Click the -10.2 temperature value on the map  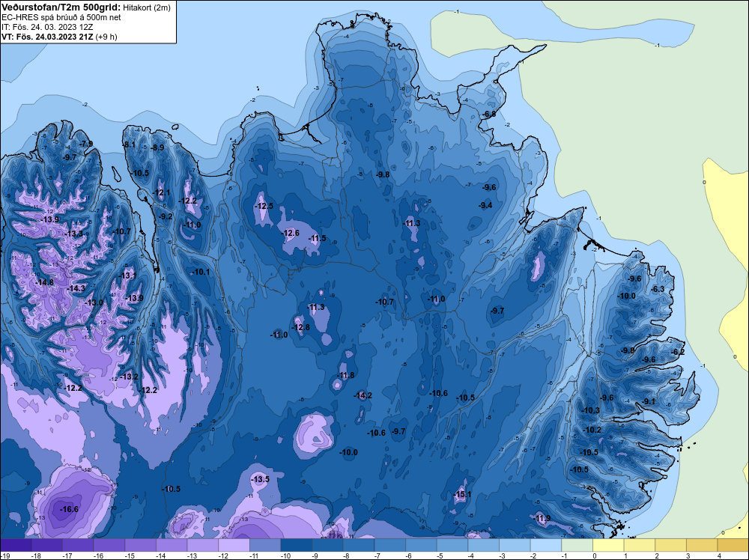592,430
